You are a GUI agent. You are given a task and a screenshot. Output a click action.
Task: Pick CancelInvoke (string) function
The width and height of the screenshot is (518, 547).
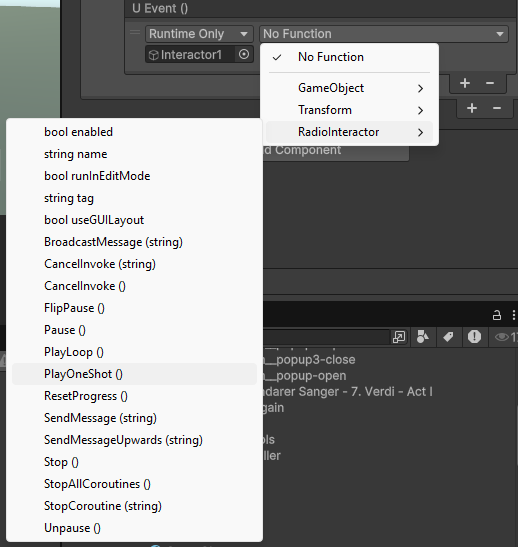[134, 264]
